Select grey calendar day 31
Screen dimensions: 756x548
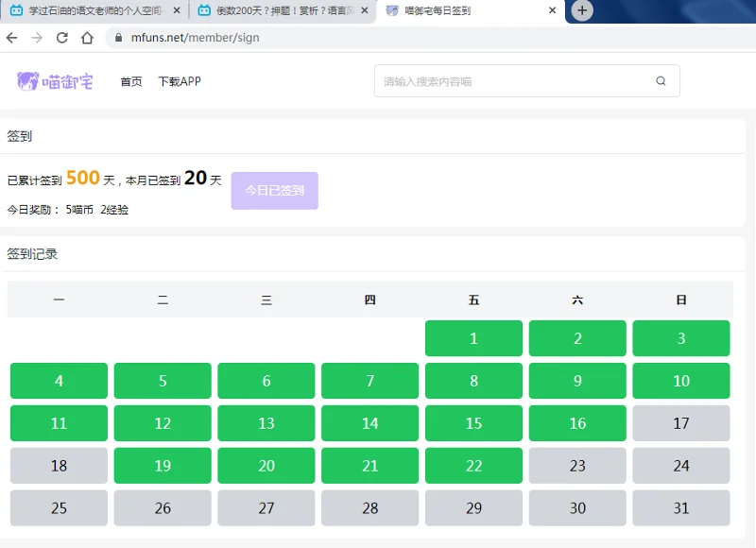tap(680, 508)
